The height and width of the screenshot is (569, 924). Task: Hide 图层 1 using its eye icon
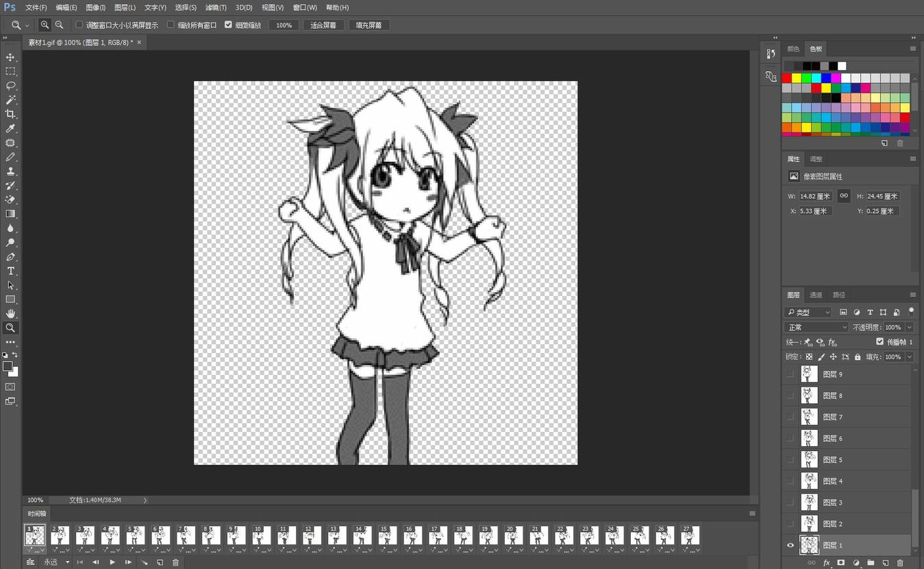[790, 545]
